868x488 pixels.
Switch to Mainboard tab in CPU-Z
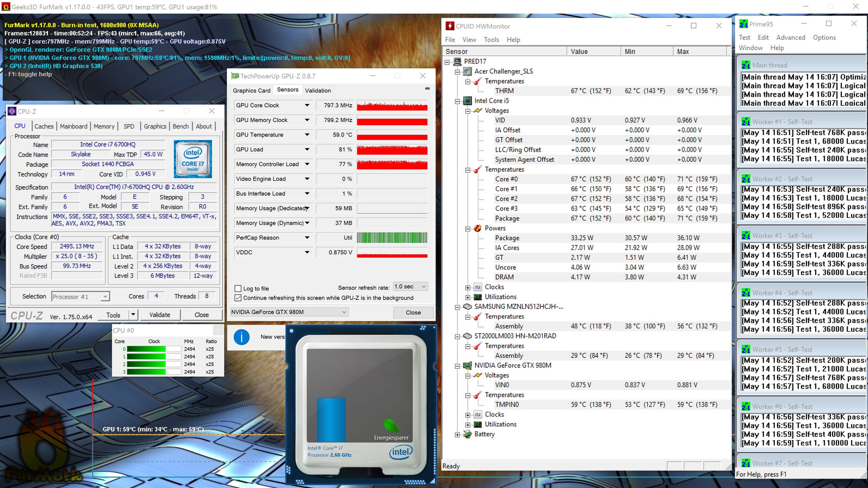(74, 127)
